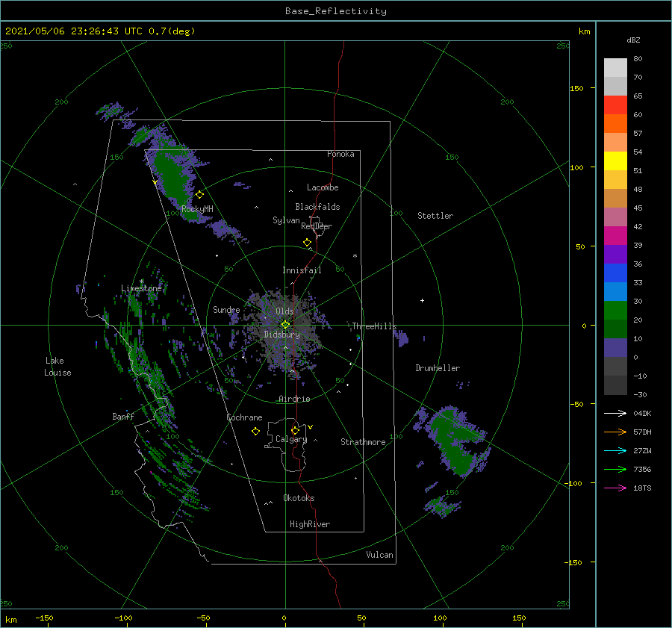
Task: Click the yellow radar site marker at Olds
Action: point(285,325)
